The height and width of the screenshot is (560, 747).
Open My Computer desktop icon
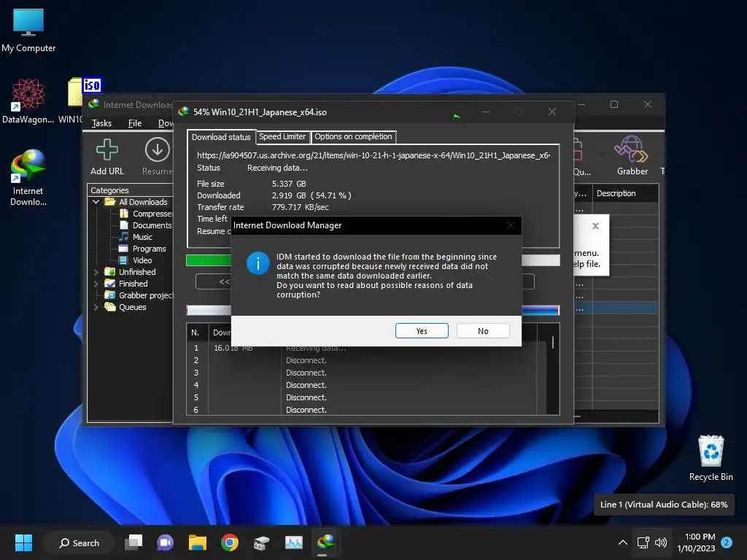click(x=28, y=30)
